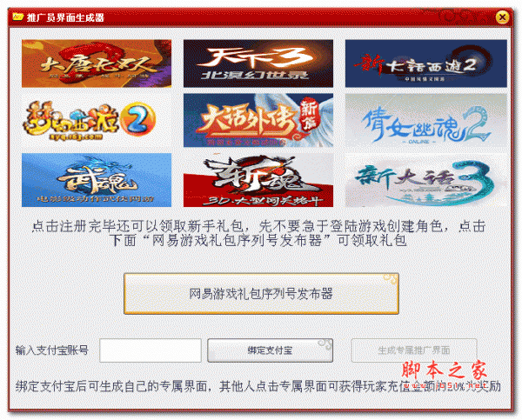Click the 斩魂 3D fighting game banner
The image size is (522, 420).
[258, 180]
